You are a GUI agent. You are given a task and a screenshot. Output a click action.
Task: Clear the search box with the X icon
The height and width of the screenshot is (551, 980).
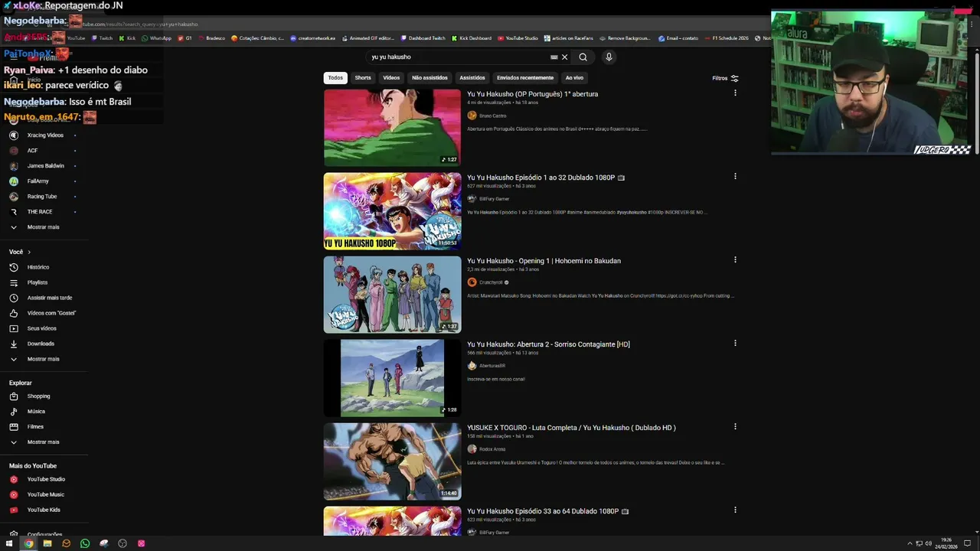[564, 57]
